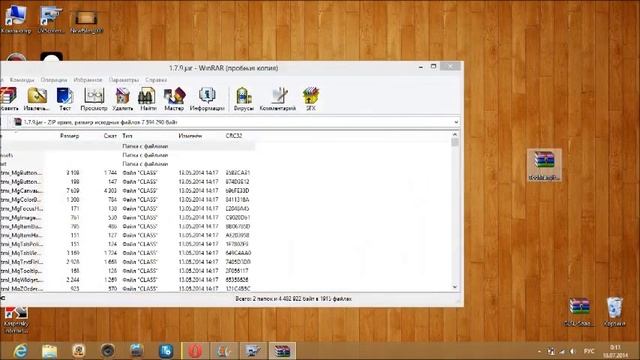Screen dimensions: 640x360
Task: Click the Добавить (Add) toolbar icon
Action: point(9,99)
